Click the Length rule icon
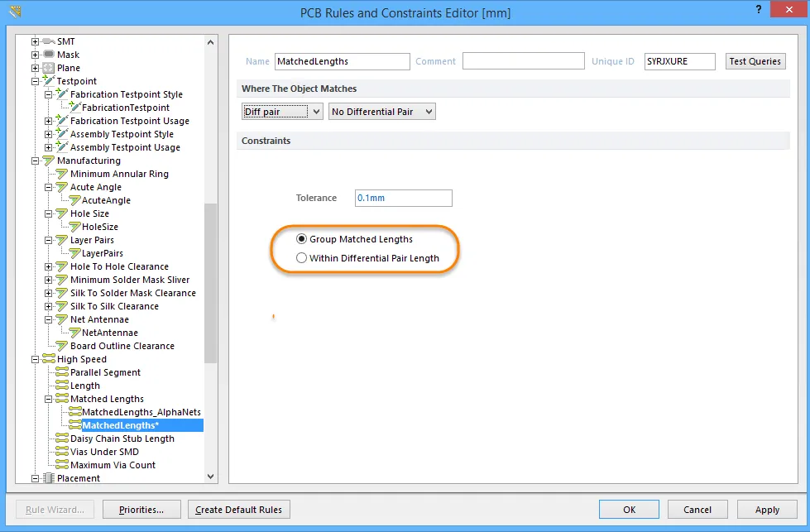Viewport: 810px width, 532px height. coord(62,386)
